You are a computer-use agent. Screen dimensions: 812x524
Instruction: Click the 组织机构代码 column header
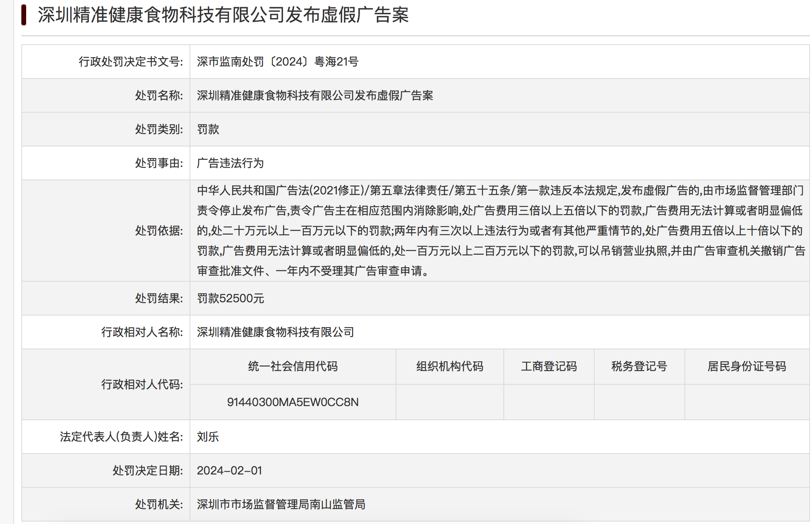[x=449, y=366]
